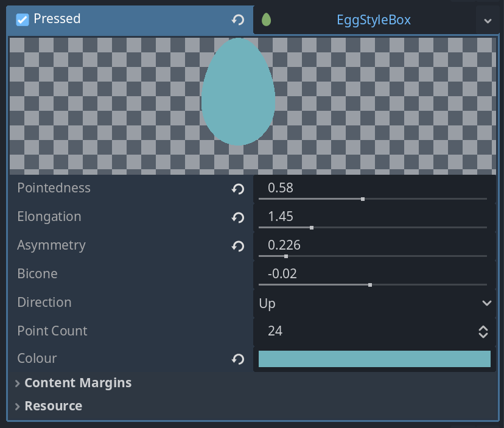Open the Direction dropdown set to Up
504x428 pixels.
click(x=374, y=303)
